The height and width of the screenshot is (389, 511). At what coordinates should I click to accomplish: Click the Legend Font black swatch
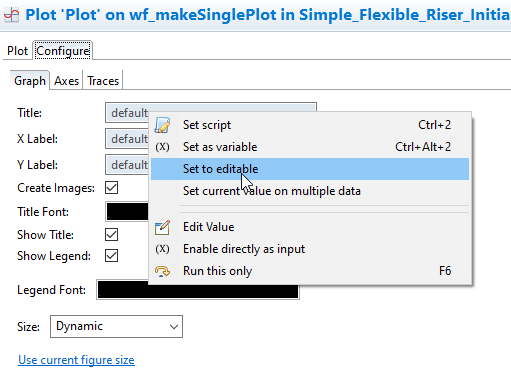coord(198,290)
